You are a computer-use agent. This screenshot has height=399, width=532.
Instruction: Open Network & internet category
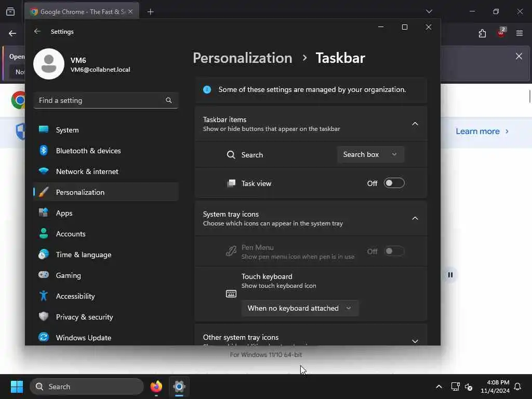pyautogui.click(x=106, y=171)
